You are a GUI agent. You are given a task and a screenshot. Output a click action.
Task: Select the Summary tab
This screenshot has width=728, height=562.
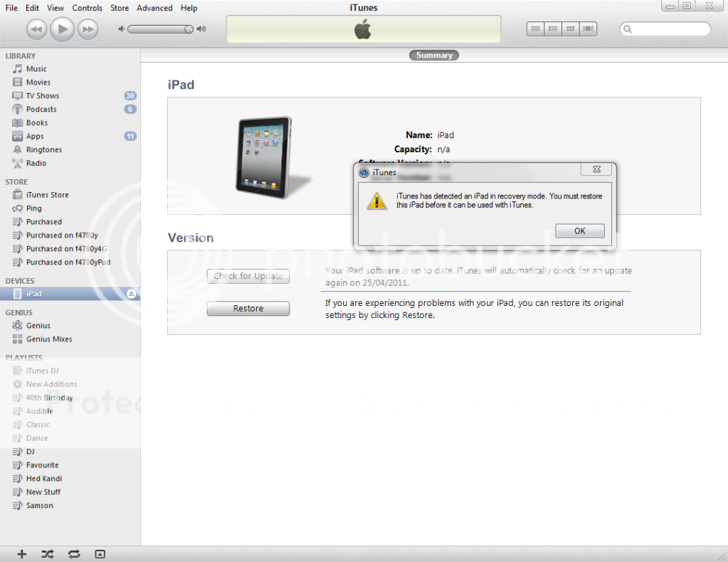434,55
